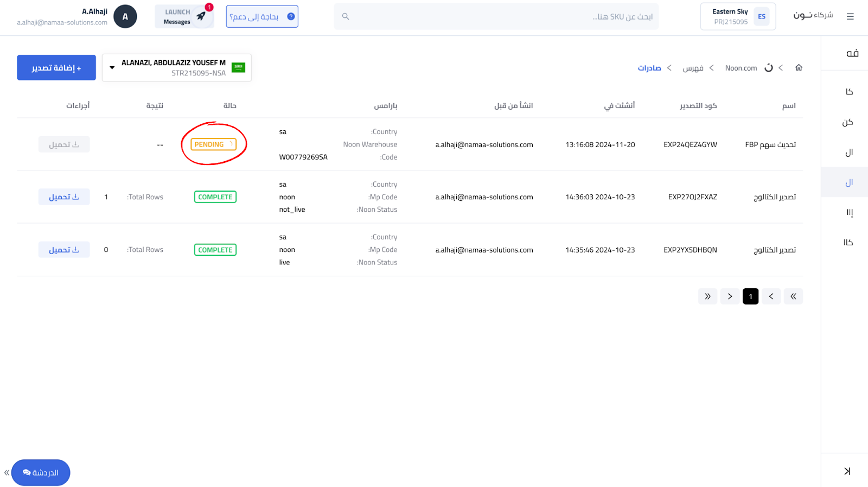
Task: Click the Noon partners logo
Action: click(813, 15)
